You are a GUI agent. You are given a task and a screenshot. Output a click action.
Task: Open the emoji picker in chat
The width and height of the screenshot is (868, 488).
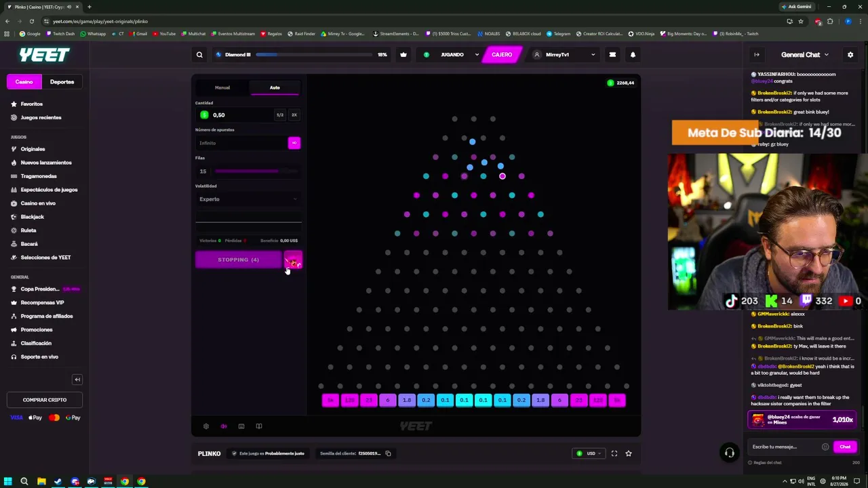point(825,447)
